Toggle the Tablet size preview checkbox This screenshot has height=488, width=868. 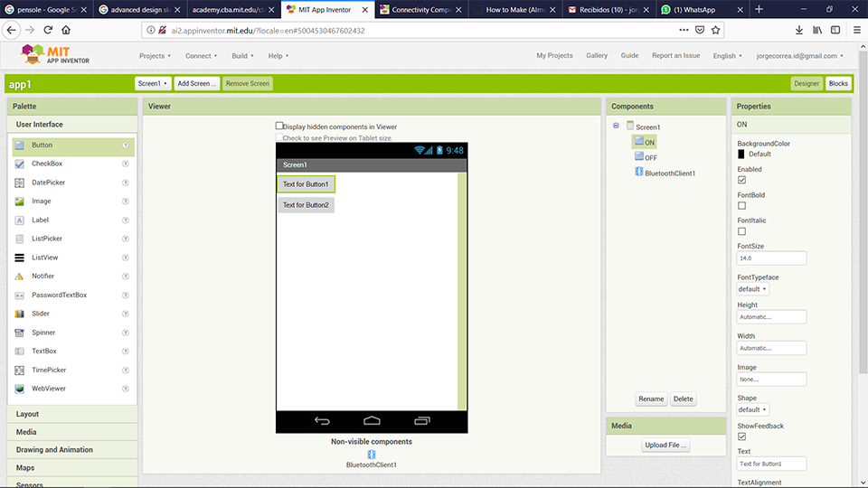point(279,137)
